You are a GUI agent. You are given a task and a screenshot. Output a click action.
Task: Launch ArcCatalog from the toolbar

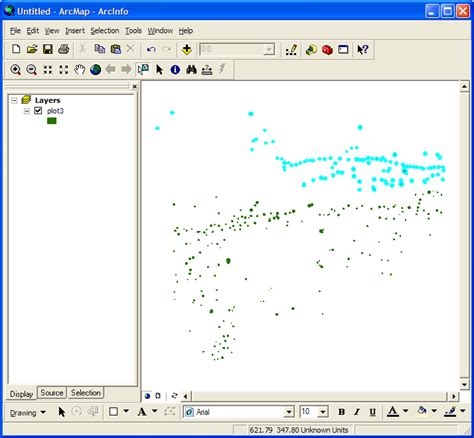click(x=311, y=50)
